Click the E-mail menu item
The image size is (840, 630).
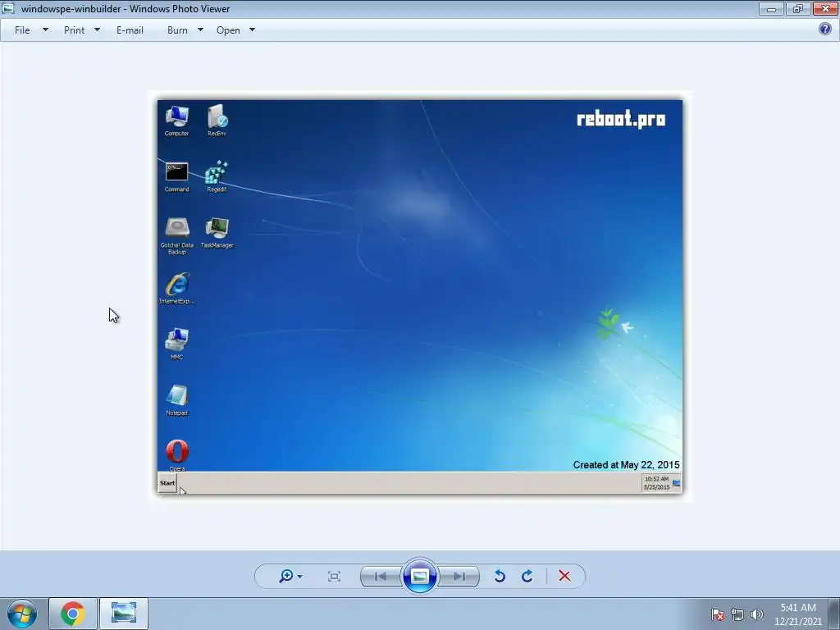click(130, 30)
